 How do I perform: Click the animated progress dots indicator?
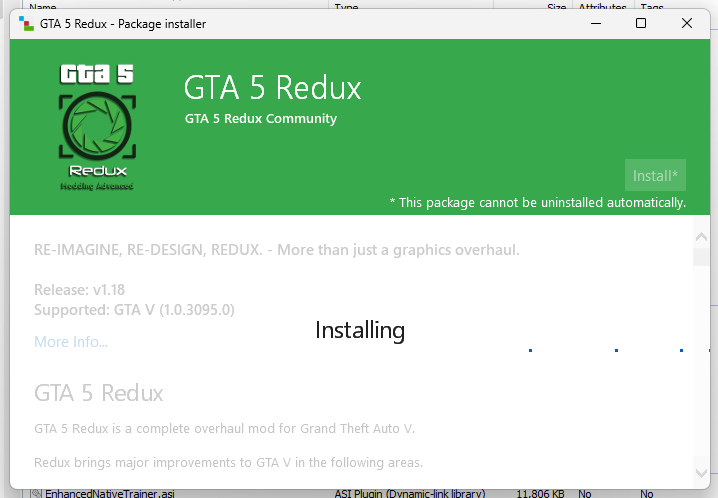605,350
